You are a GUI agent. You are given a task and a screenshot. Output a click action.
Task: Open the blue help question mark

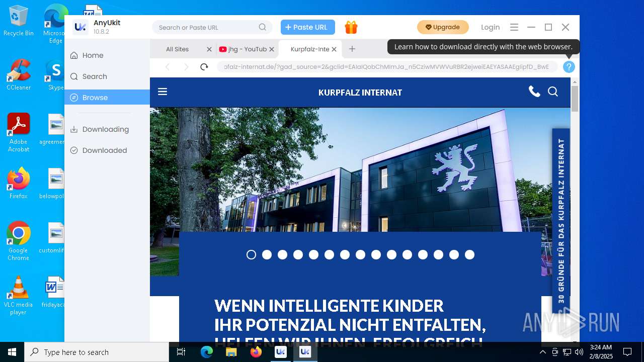click(569, 67)
